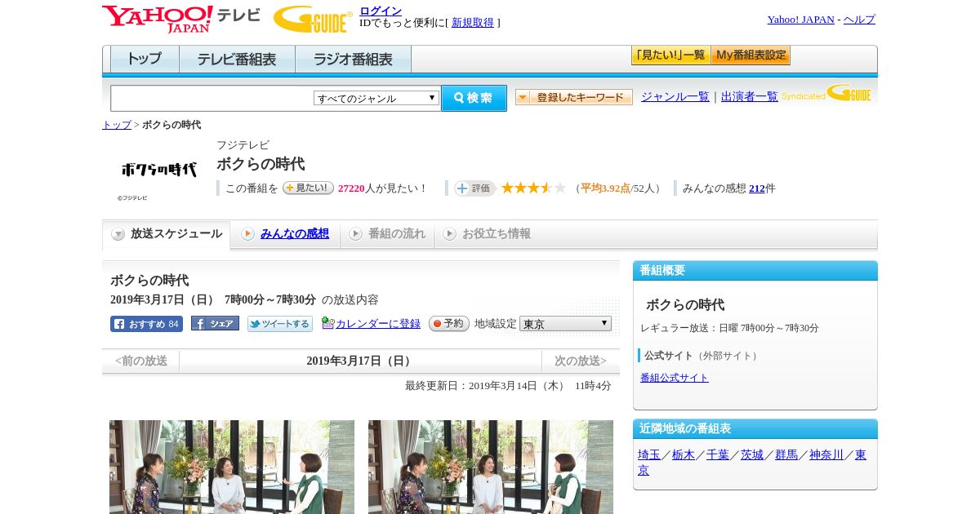The image size is (980, 514).
Task: Open the ラジオ番組表 navigation tab
Action: pyautogui.click(x=353, y=59)
